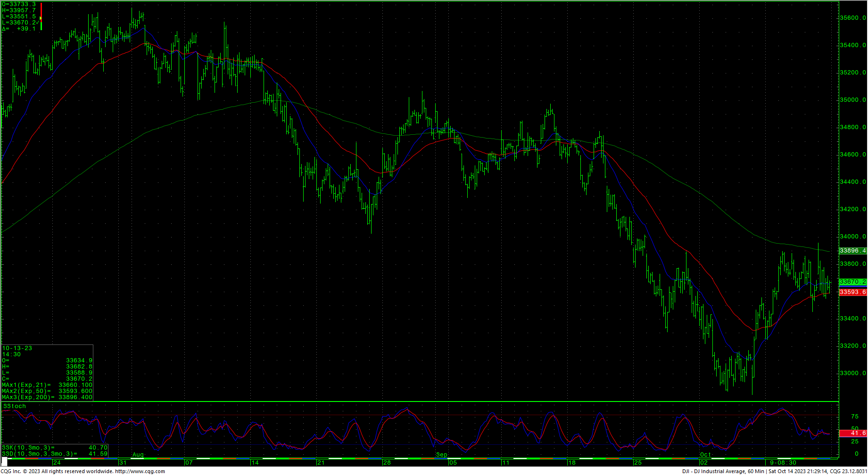Viewport: 868px width, 475px height.
Task: Click the 35000.0 level on price scale
Action: click(x=852, y=100)
